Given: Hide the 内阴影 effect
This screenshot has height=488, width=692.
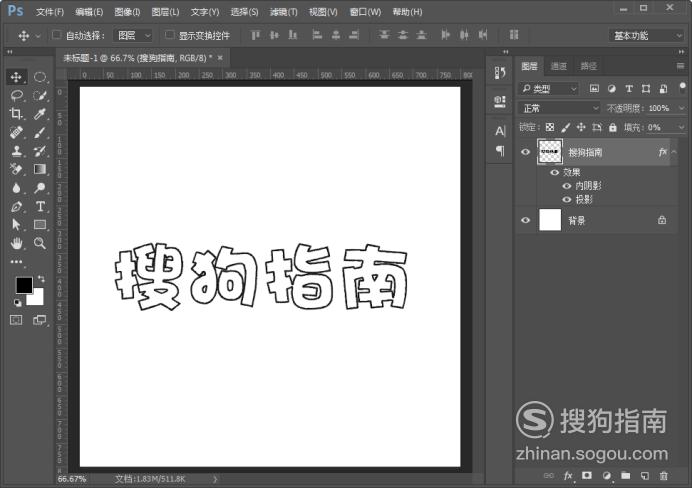Looking at the screenshot, I should [x=567, y=186].
